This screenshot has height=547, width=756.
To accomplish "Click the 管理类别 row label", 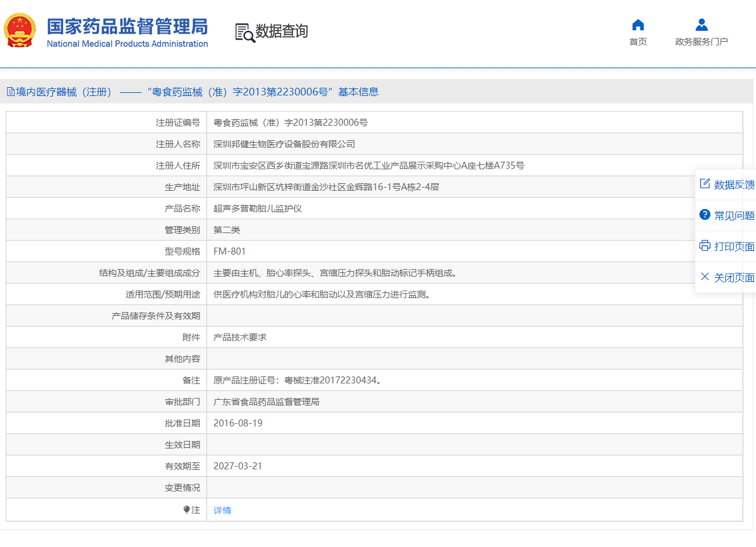I will [x=183, y=230].
